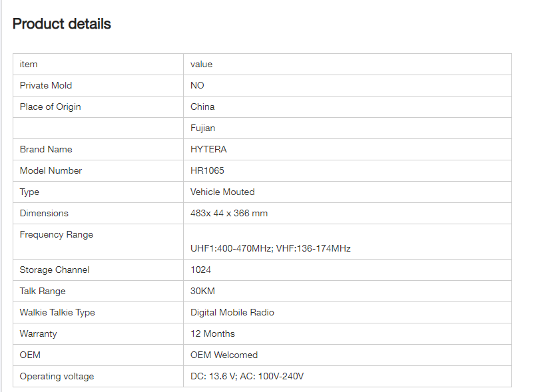Click the Storage Channel label

point(55,270)
